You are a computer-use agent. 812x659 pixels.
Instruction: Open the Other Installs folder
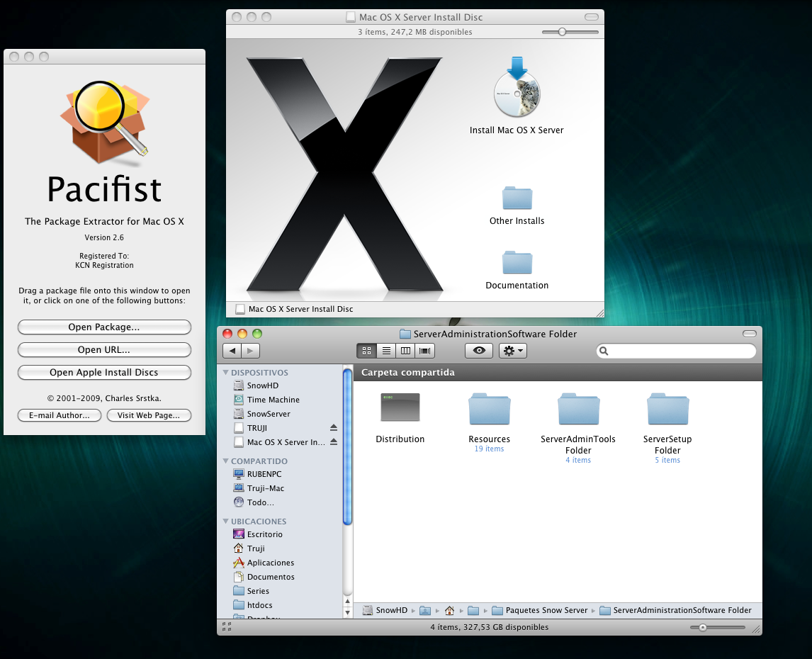click(517, 198)
